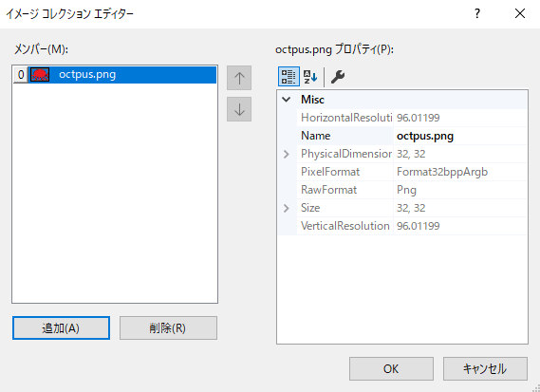Open Property Pages wrench icon
Screen dimensions: 540x392
pyautogui.click(x=338, y=77)
